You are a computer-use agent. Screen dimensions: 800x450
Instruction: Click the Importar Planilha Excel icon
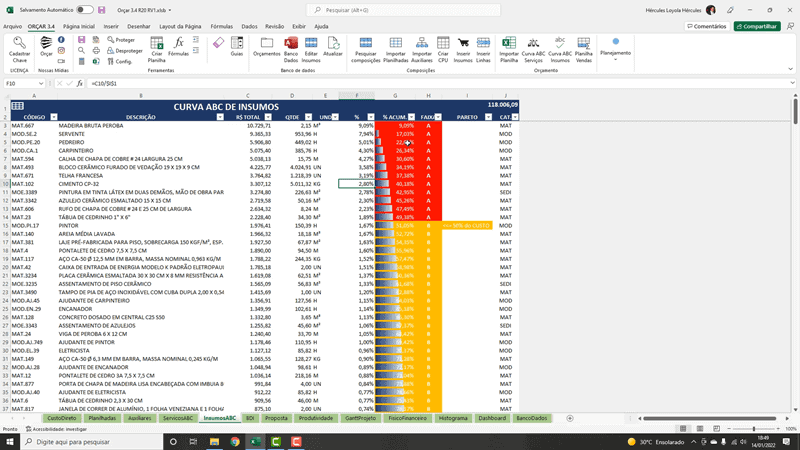509,43
